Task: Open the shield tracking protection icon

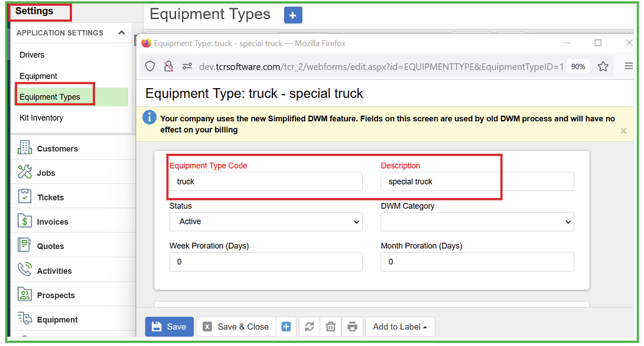Action: click(150, 66)
